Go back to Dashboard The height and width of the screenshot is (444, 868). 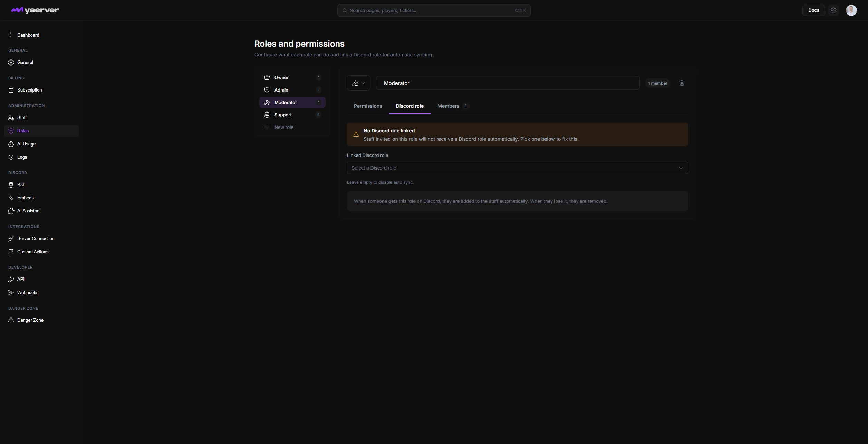pos(23,35)
